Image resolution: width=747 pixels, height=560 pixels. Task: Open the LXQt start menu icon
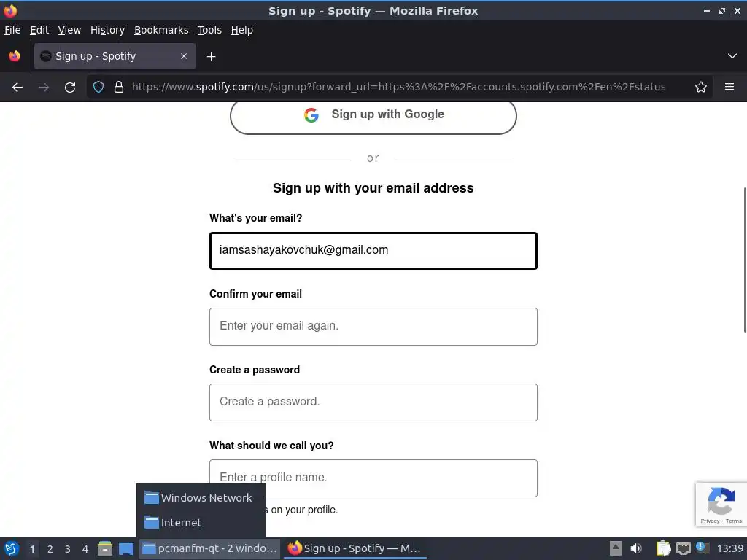click(x=12, y=548)
